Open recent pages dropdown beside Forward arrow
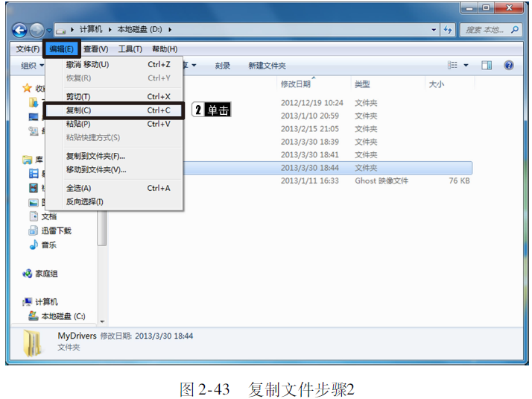 click(x=49, y=31)
